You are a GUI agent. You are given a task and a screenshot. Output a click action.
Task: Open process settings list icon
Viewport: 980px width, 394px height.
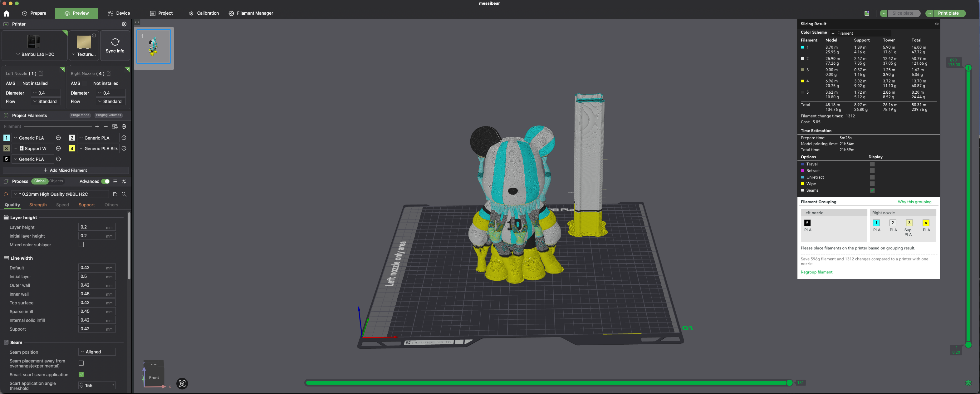click(115, 182)
